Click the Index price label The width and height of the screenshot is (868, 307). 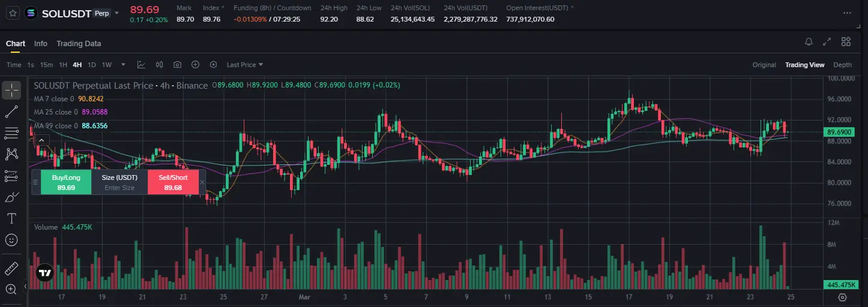[211, 8]
